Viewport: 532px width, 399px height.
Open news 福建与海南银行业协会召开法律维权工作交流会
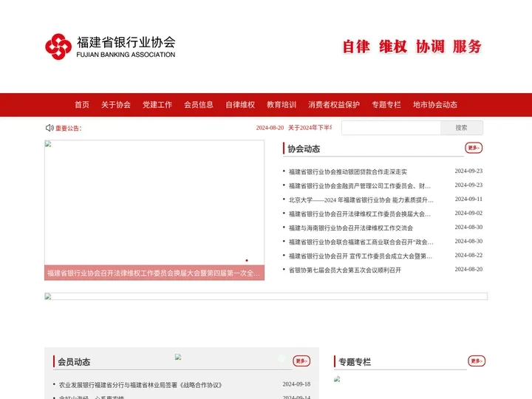pos(351,228)
